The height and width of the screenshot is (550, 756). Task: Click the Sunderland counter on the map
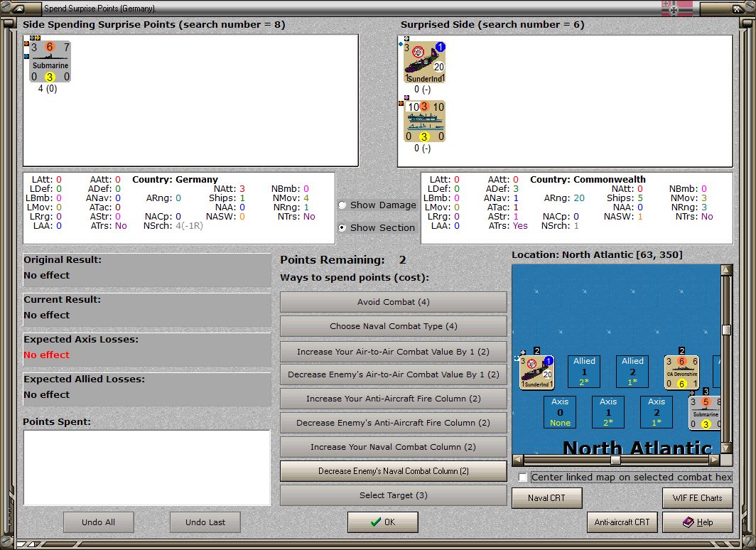click(536, 372)
